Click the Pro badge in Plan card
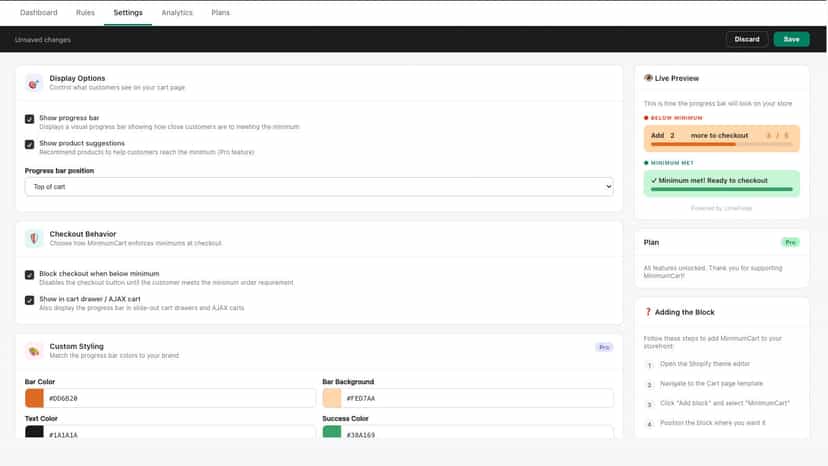The image size is (828, 466). coord(791,243)
